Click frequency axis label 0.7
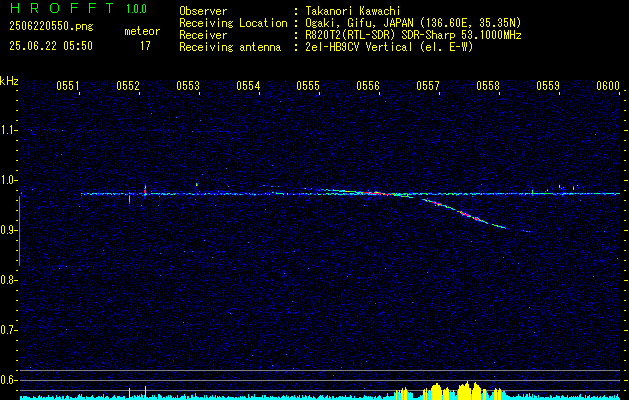Screen dimensions: 629x400 point(9,330)
